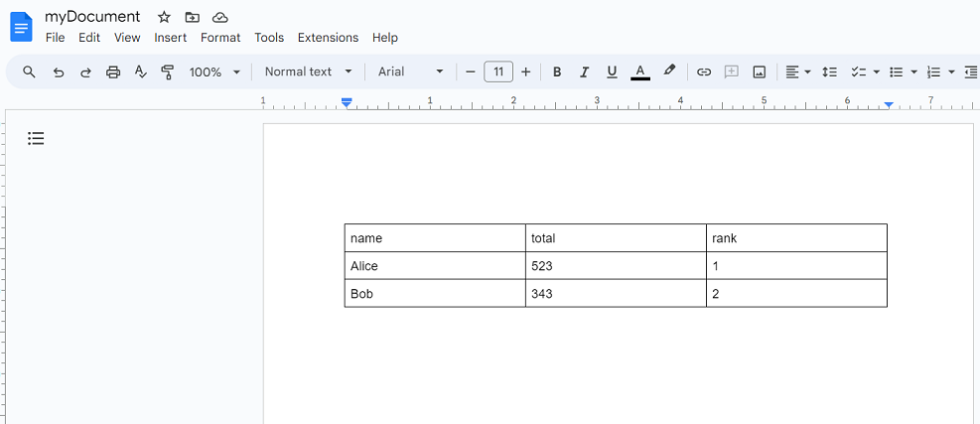Print the document
The height and width of the screenshot is (424, 980).
(x=113, y=71)
